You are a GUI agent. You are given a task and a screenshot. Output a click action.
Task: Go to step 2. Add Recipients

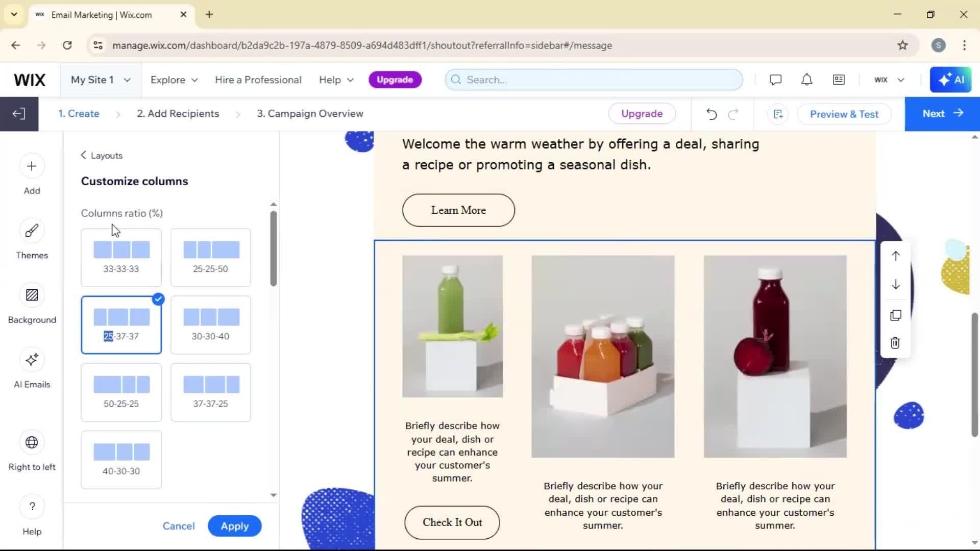coord(178,114)
